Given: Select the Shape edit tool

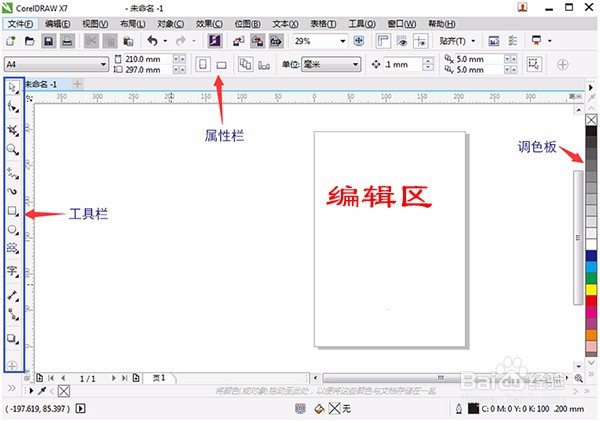Looking at the screenshot, I should (x=13, y=107).
